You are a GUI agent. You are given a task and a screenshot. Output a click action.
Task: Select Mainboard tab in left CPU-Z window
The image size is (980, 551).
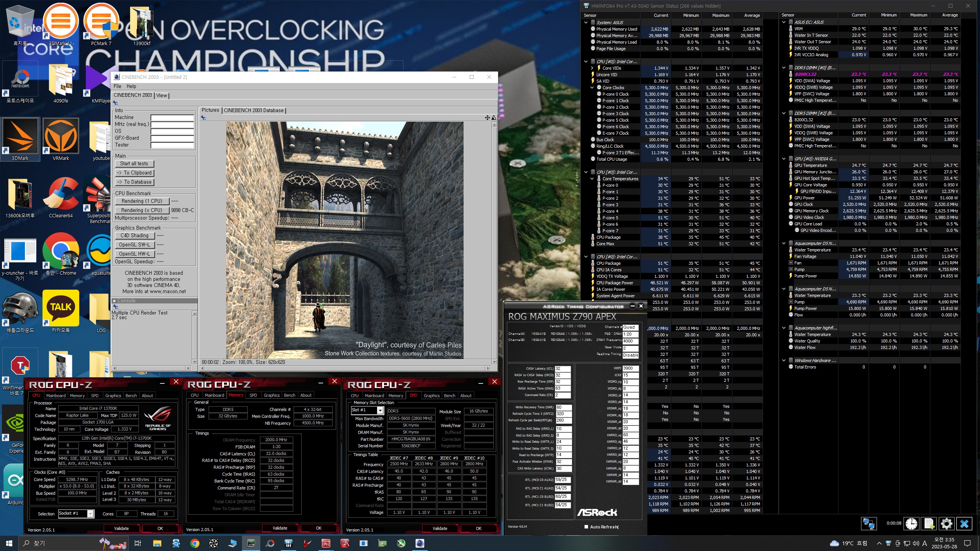56,396
